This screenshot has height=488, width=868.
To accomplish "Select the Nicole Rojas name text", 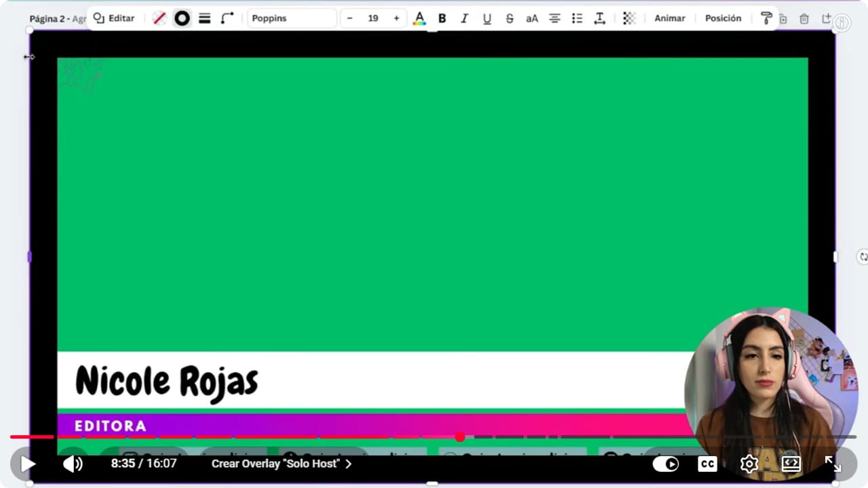I will click(x=167, y=381).
